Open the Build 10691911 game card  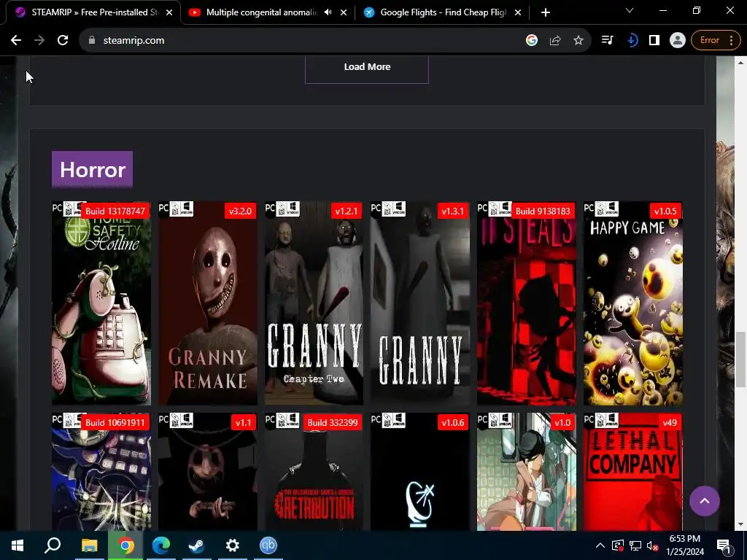101,472
